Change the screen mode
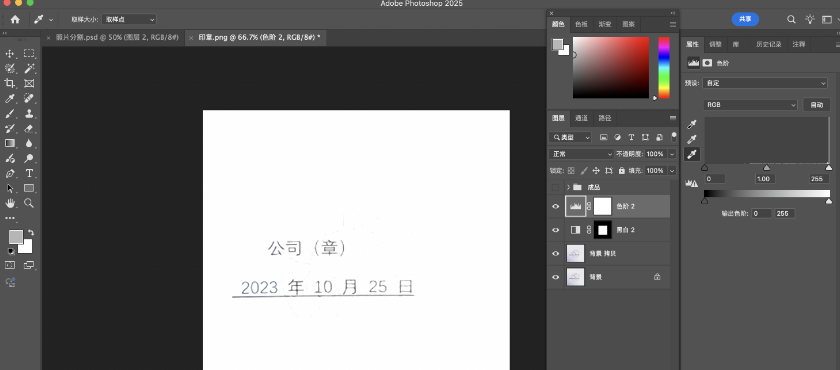Image resolution: width=840 pixels, height=370 pixels. (x=29, y=265)
